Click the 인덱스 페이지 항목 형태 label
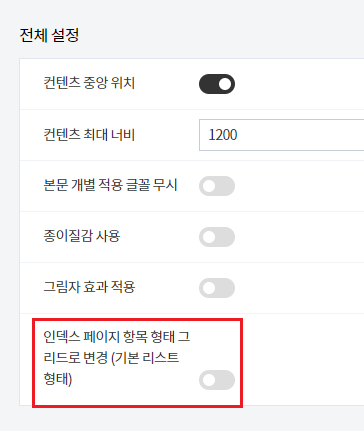This screenshot has height=431, width=364. click(x=117, y=358)
